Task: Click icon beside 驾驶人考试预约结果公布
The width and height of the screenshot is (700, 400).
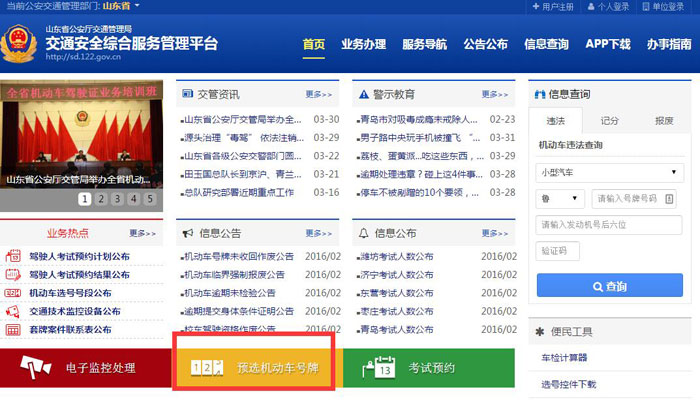Action: pyautogui.click(x=13, y=274)
